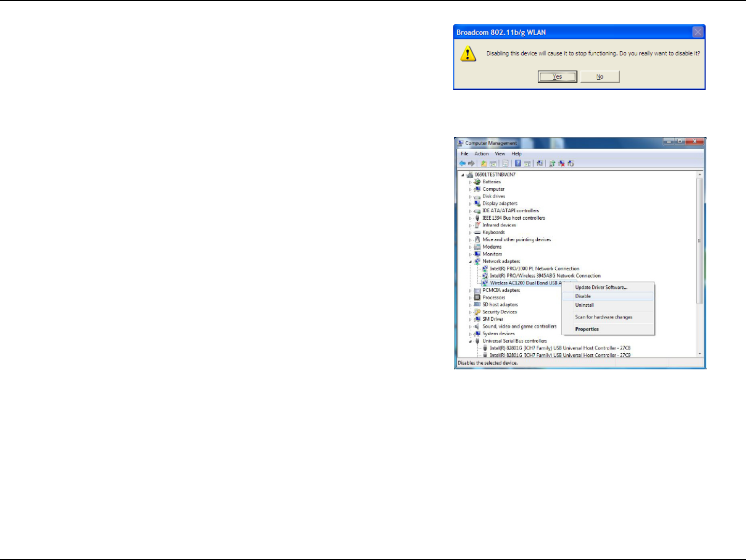Click the Scan for hardware changes toolbar icon
The image size is (746, 560).
click(539, 163)
